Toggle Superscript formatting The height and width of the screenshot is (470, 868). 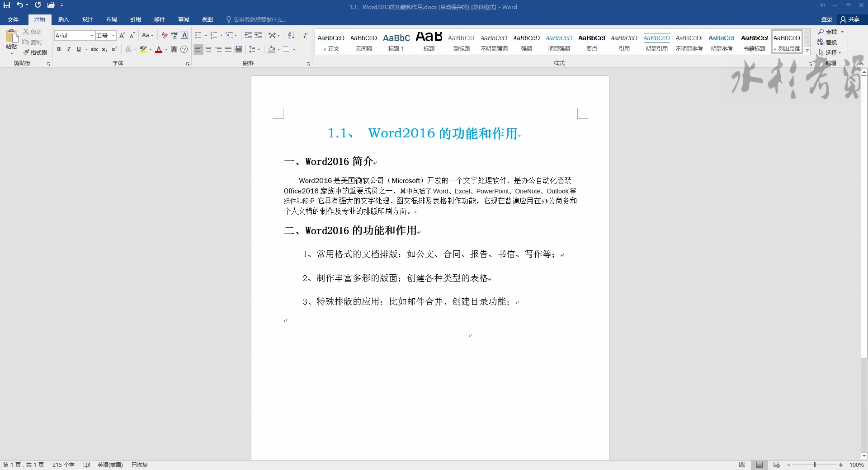pos(114,49)
